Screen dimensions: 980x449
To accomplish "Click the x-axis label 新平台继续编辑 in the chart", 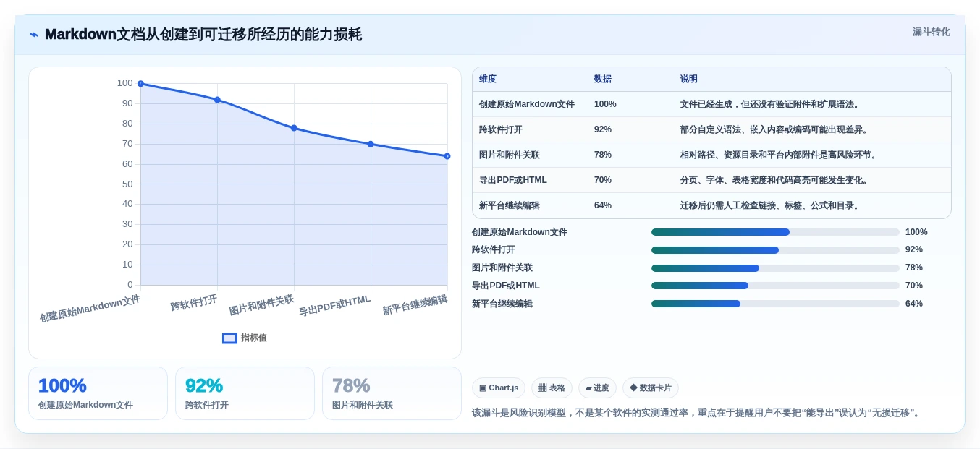I will click(415, 305).
